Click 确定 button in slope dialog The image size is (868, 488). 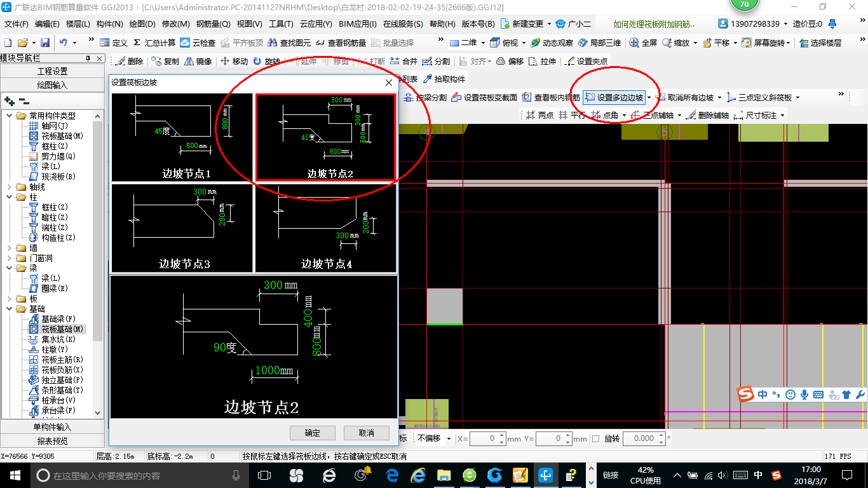point(312,433)
